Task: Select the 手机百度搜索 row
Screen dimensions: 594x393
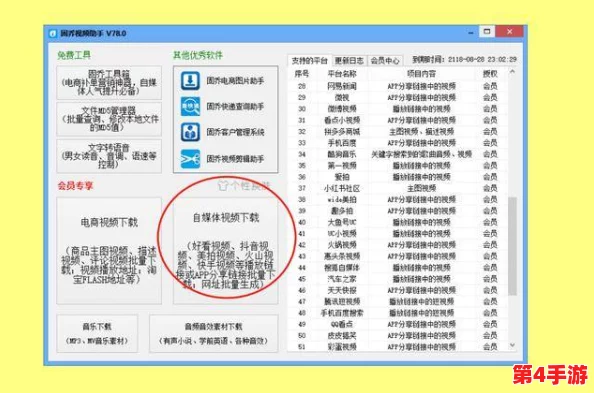Action: [x=398, y=313]
